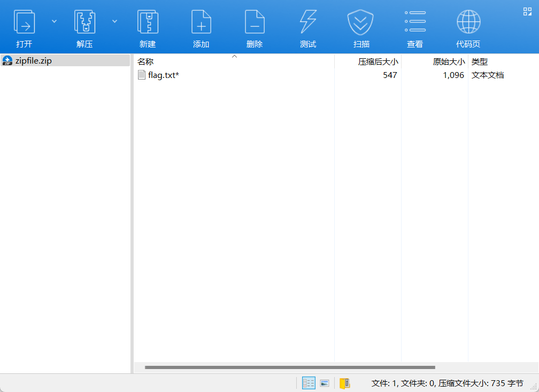
Task: Click the Add files (添加) icon
Action: pyautogui.click(x=201, y=22)
